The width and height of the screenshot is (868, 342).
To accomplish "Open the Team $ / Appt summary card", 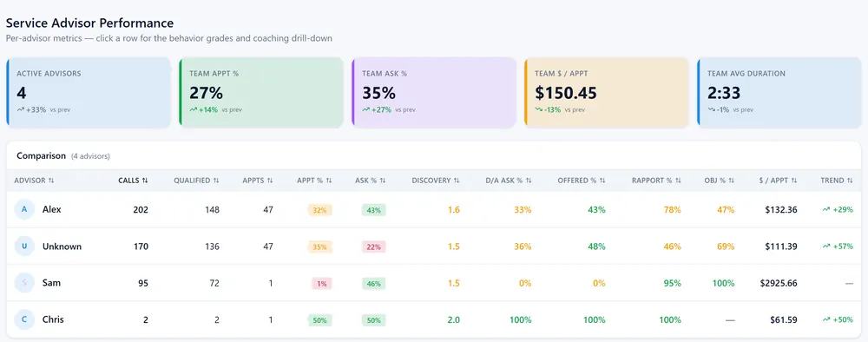I will pyautogui.click(x=607, y=92).
